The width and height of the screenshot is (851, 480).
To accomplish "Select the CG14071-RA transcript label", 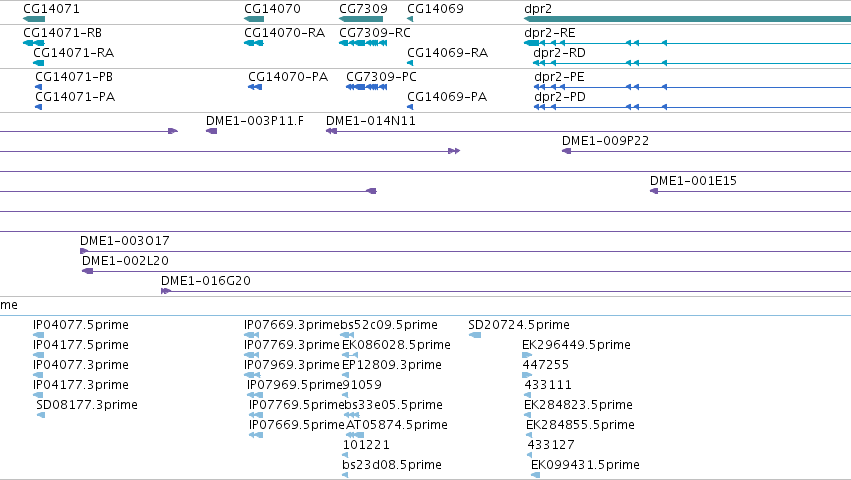I will point(73,53).
